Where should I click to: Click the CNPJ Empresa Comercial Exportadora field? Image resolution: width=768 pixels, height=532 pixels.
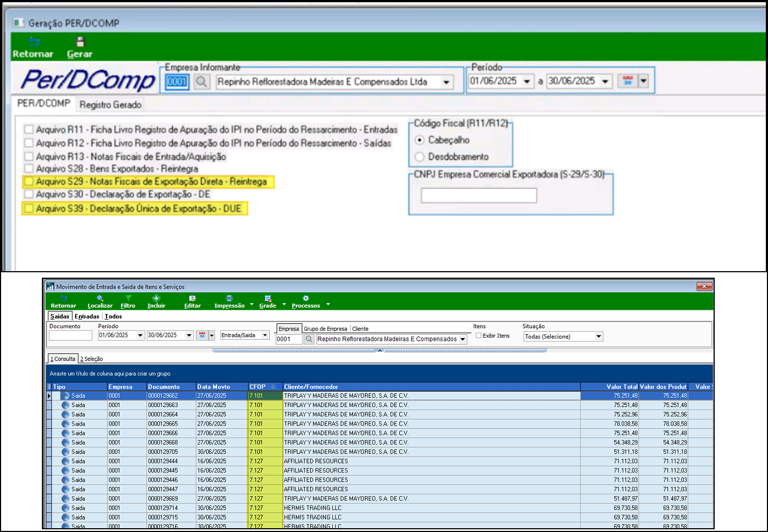click(x=479, y=196)
